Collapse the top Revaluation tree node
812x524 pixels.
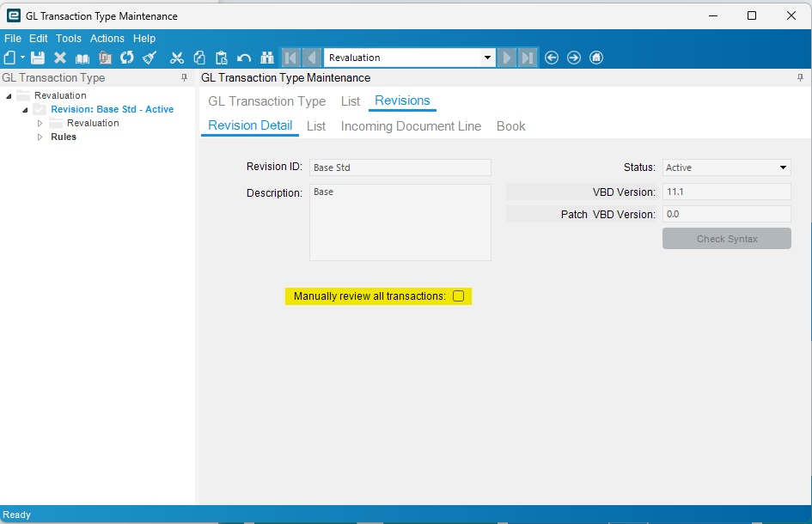point(9,96)
